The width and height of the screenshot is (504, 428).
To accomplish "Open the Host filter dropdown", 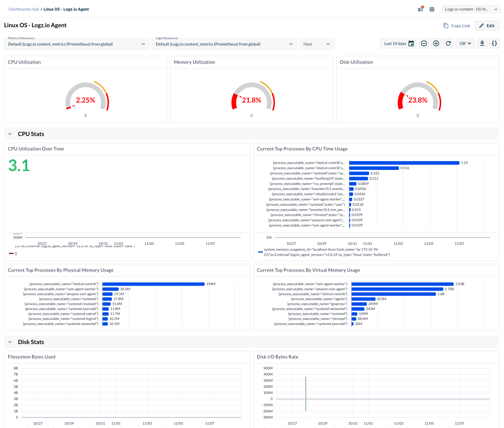I will point(317,44).
